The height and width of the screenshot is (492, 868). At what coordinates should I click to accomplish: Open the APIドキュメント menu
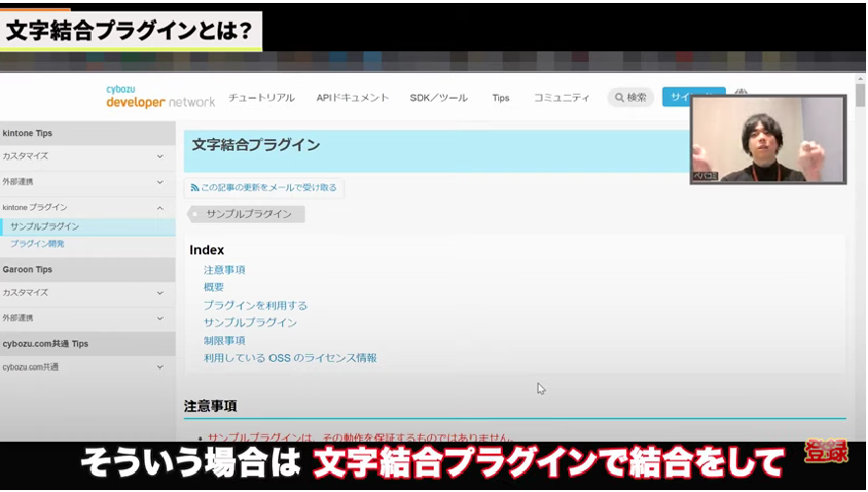click(x=353, y=98)
